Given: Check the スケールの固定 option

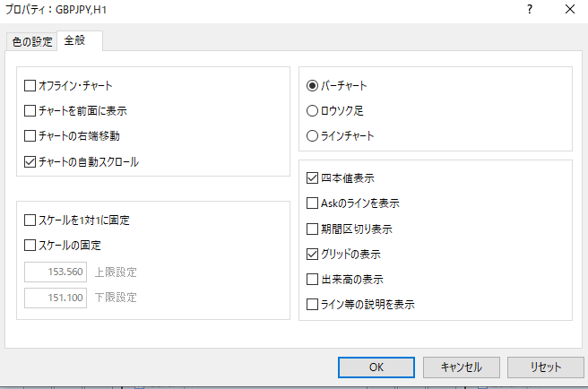Looking at the screenshot, I should (x=31, y=246).
